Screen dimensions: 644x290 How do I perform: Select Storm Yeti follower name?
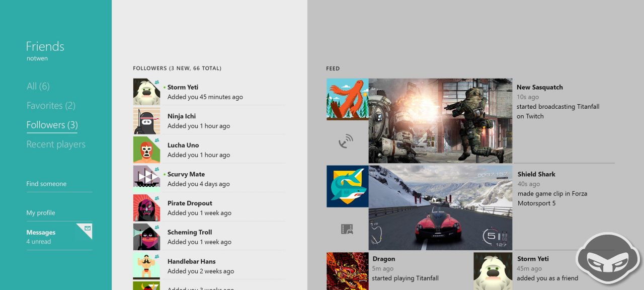tap(183, 87)
